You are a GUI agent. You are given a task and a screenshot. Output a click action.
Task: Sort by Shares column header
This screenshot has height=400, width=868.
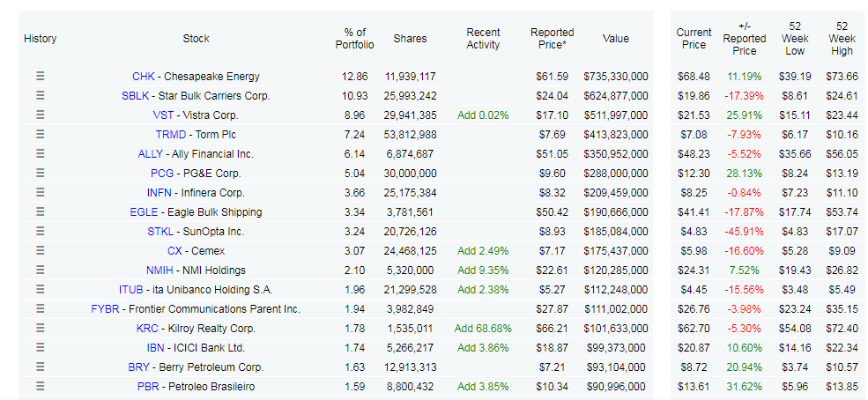coord(410,39)
